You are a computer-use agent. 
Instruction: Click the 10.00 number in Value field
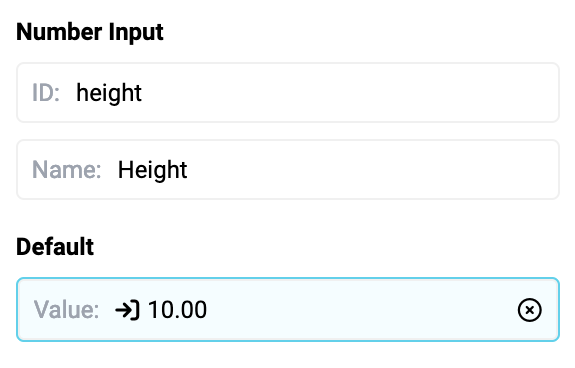pyautogui.click(x=177, y=310)
